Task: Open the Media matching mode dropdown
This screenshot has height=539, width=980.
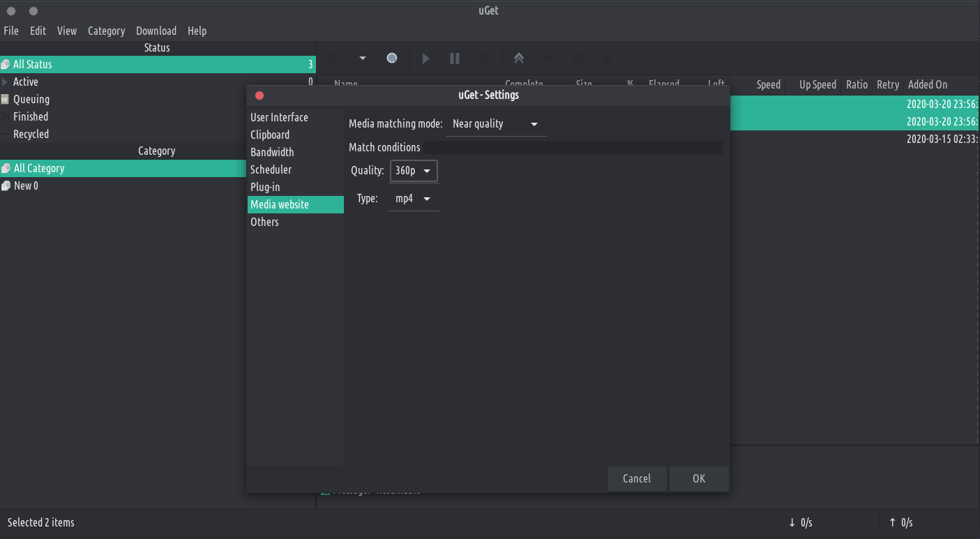Action: pyautogui.click(x=495, y=124)
